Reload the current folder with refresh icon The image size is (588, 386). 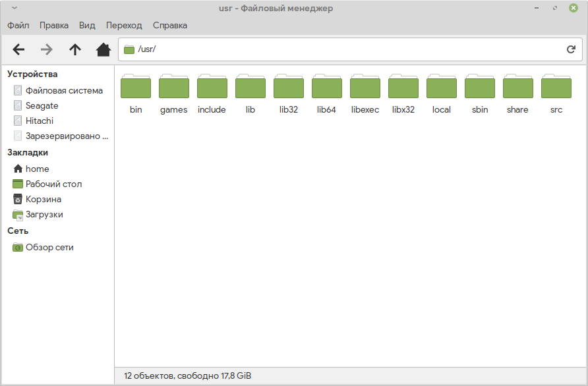[571, 49]
